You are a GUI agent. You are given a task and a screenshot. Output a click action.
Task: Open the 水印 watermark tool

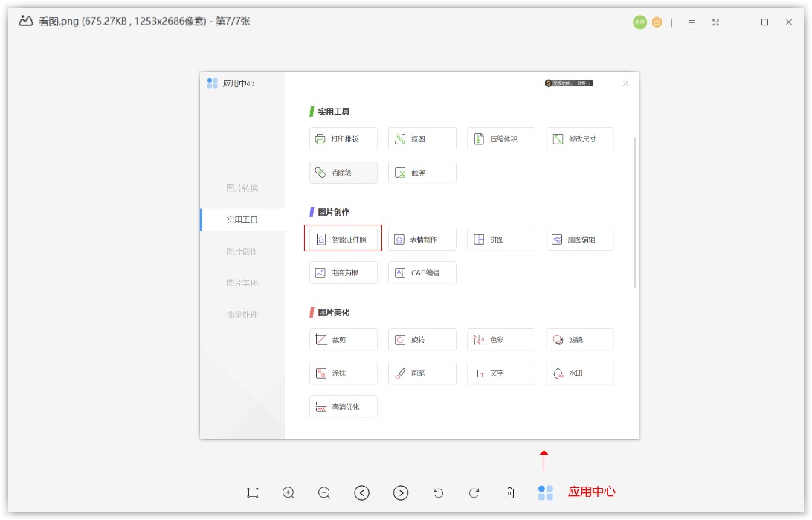tap(580, 373)
